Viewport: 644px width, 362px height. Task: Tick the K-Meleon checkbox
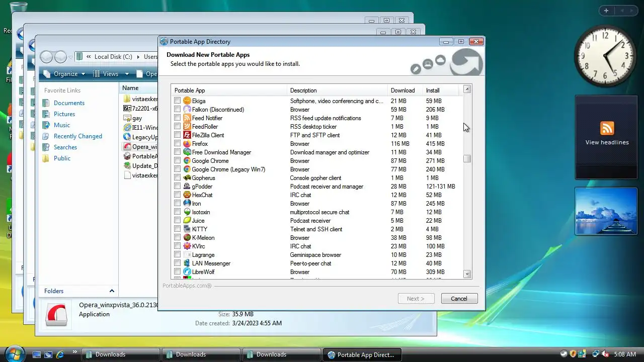pyautogui.click(x=177, y=238)
